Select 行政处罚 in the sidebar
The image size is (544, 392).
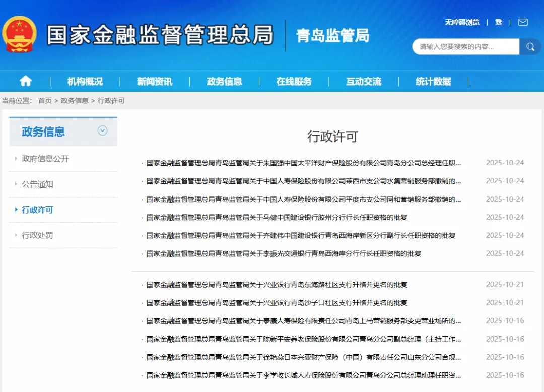click(x=37, y=235)
